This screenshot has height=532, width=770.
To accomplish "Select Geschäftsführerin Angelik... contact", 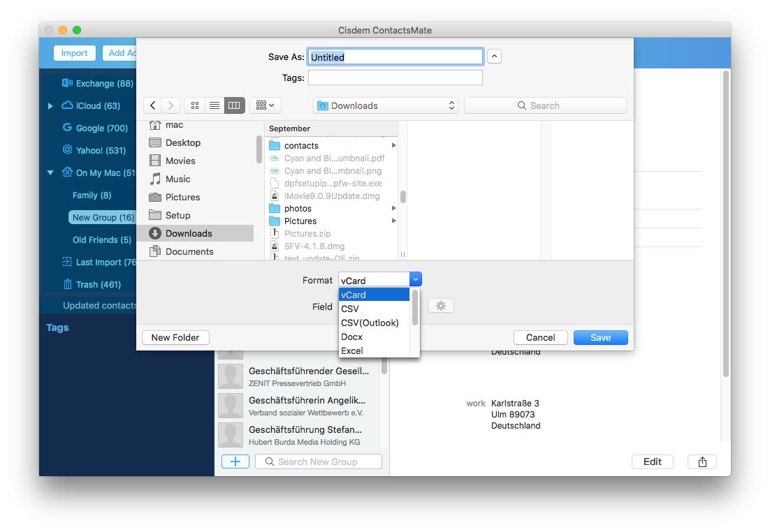I will click(298, 406).
